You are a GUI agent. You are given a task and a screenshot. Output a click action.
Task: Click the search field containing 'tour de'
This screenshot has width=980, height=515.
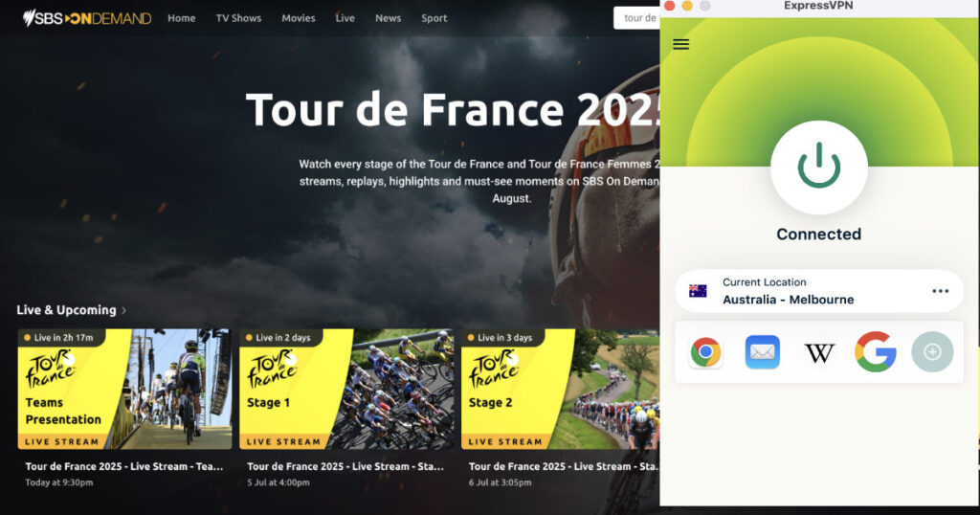point(636,18)
